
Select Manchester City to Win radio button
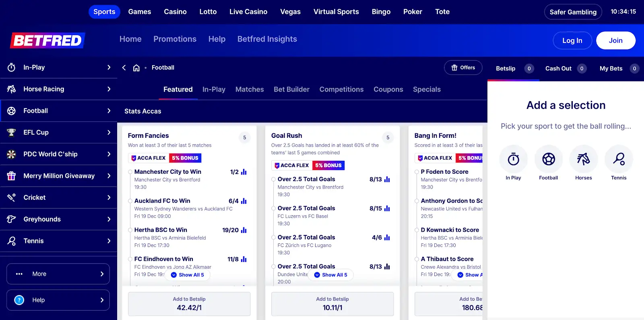click(x=130, y=172)
